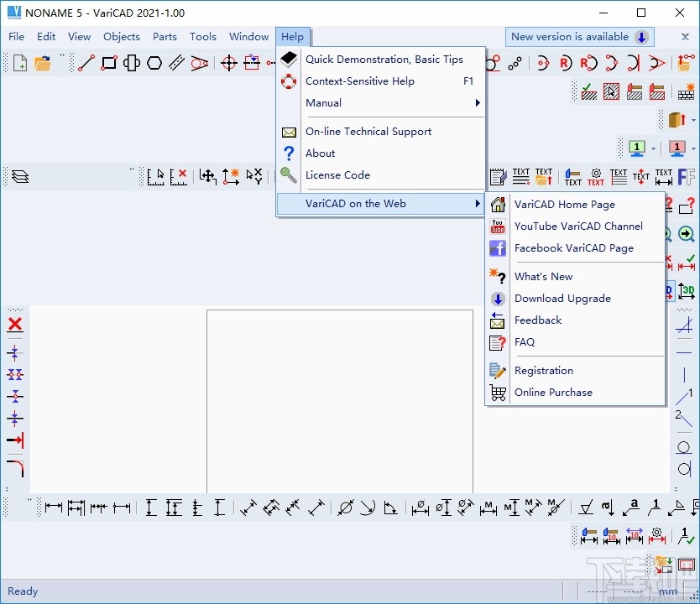Image resolution: width=700 pixels, height=604 pixels.
Task: Click download arrow on new version notice
Action: [x=641, y=37]
